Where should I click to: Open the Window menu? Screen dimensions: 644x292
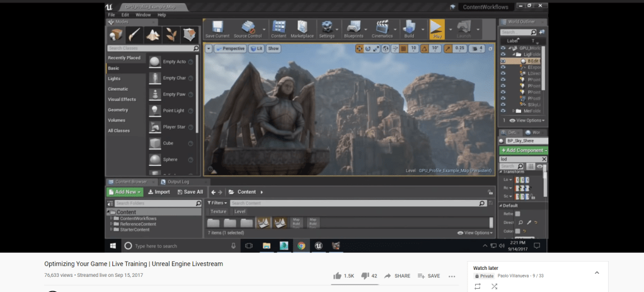(x=143, y=15)
